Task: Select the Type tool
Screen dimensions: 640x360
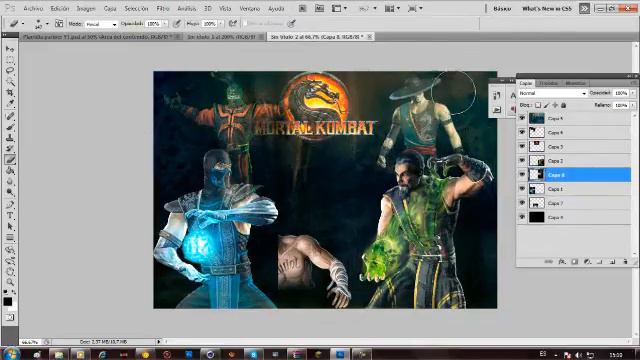Action: (x=10, y=215)
